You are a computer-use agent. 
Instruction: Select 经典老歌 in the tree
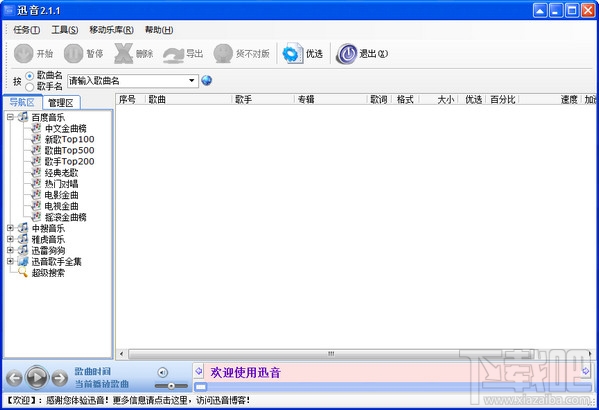coord(61,172)
